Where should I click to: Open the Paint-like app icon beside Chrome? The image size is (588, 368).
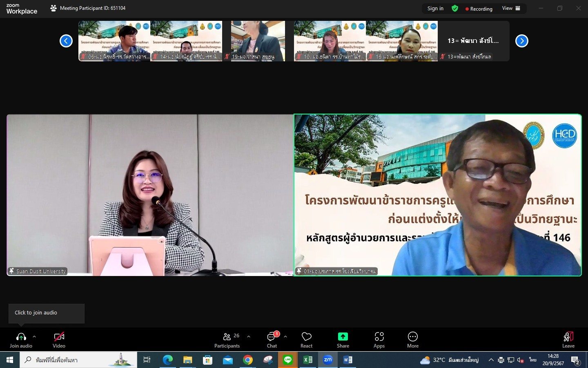268,360
